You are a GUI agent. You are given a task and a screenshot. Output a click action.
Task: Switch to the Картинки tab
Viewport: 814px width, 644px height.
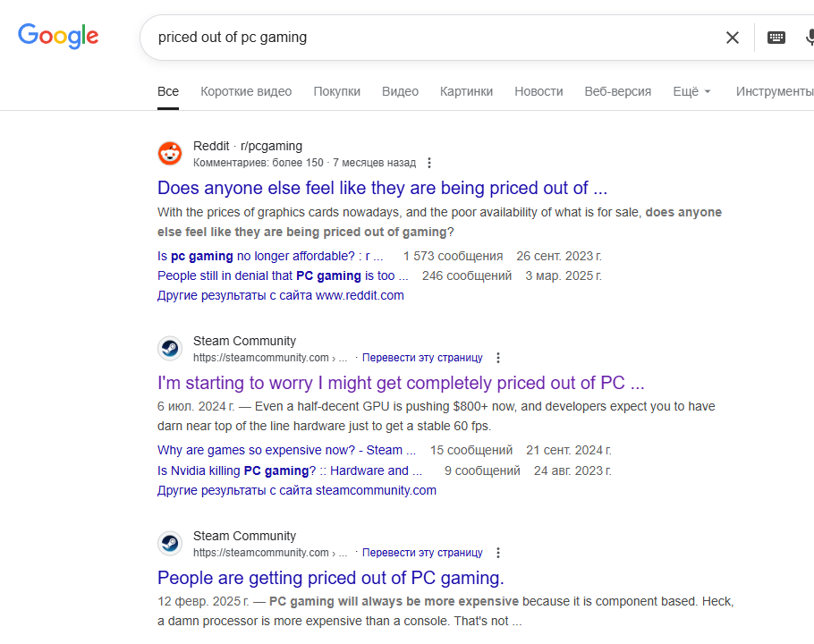click(466, 91)
